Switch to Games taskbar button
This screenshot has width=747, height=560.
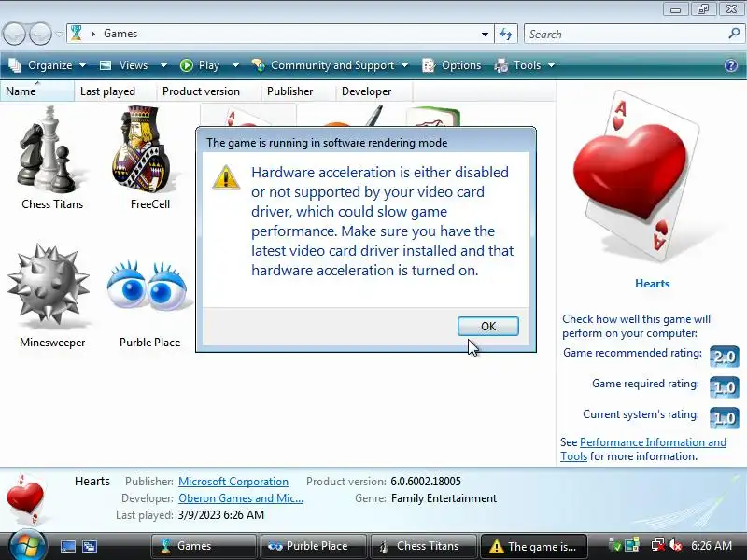click(204, 546)
